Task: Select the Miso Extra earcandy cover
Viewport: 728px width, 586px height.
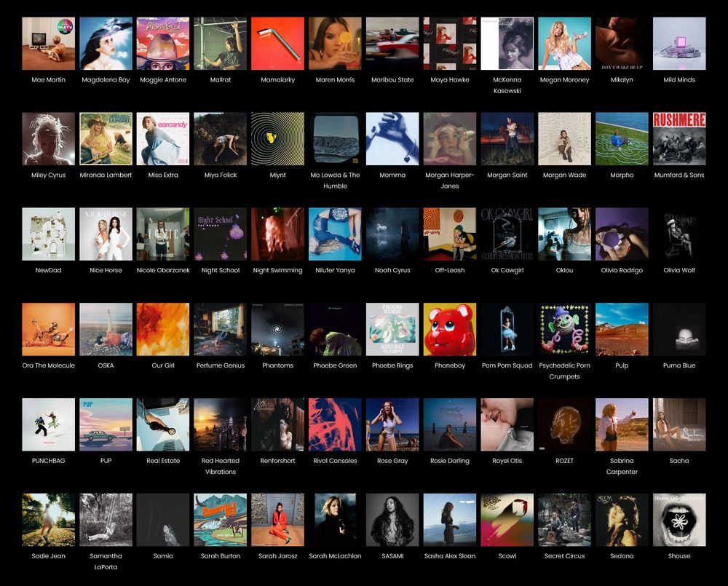Action: point(163,139)
